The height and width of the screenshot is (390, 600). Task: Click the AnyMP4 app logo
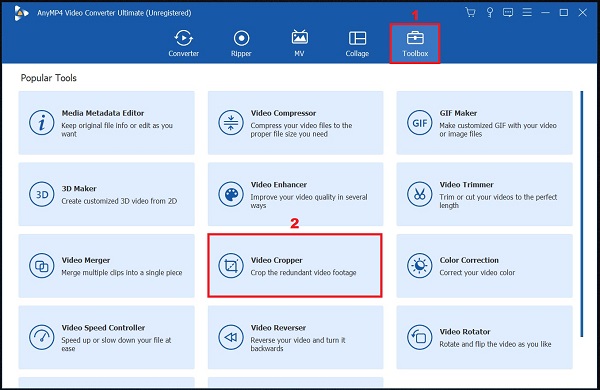tap(21, 13)
